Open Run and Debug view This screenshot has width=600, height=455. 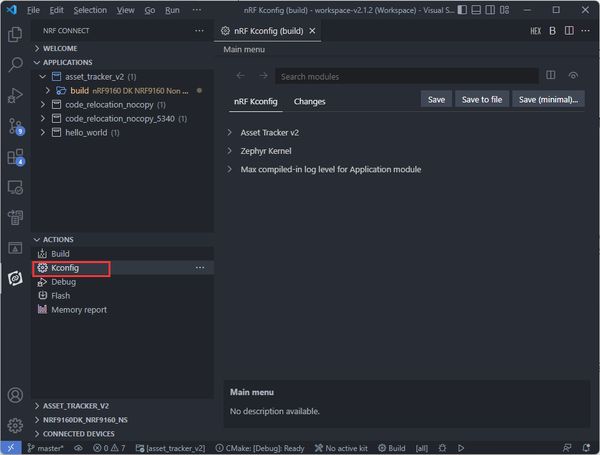click(x=15, y=95)
